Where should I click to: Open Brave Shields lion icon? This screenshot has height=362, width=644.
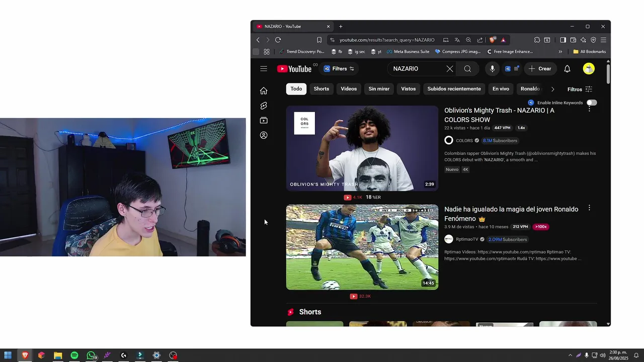point(492,40)
